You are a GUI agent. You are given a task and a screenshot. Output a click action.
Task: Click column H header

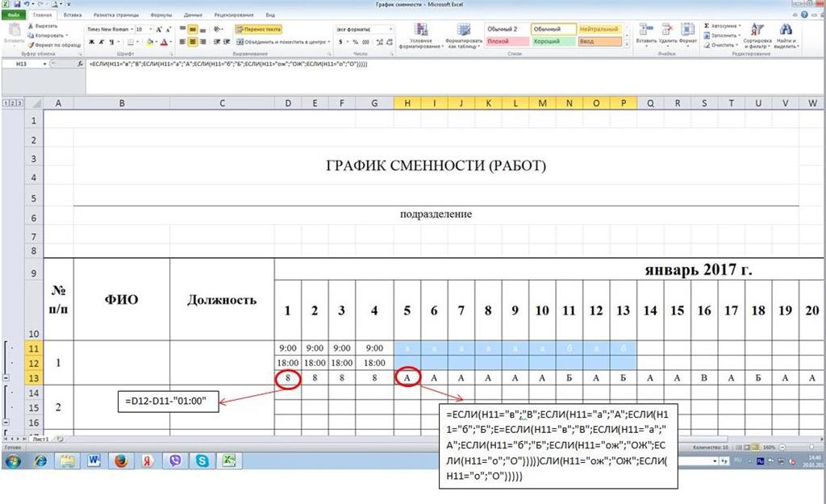pos(407,103)
